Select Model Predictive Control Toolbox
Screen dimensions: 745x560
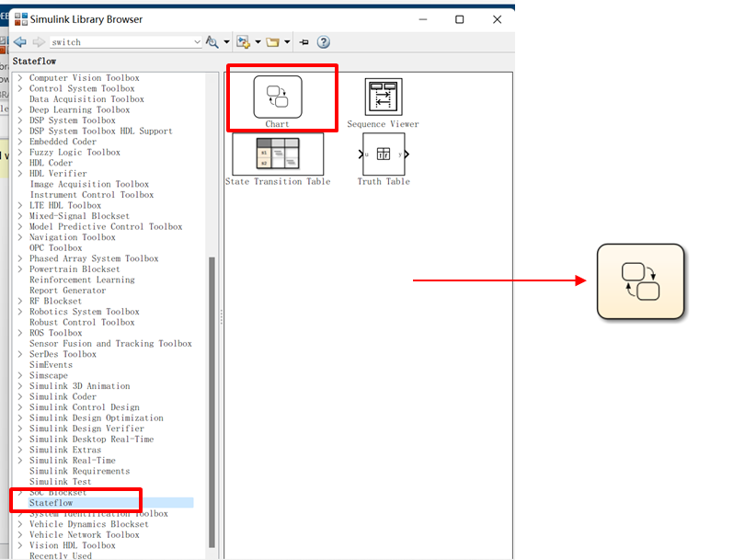[106, 226]
